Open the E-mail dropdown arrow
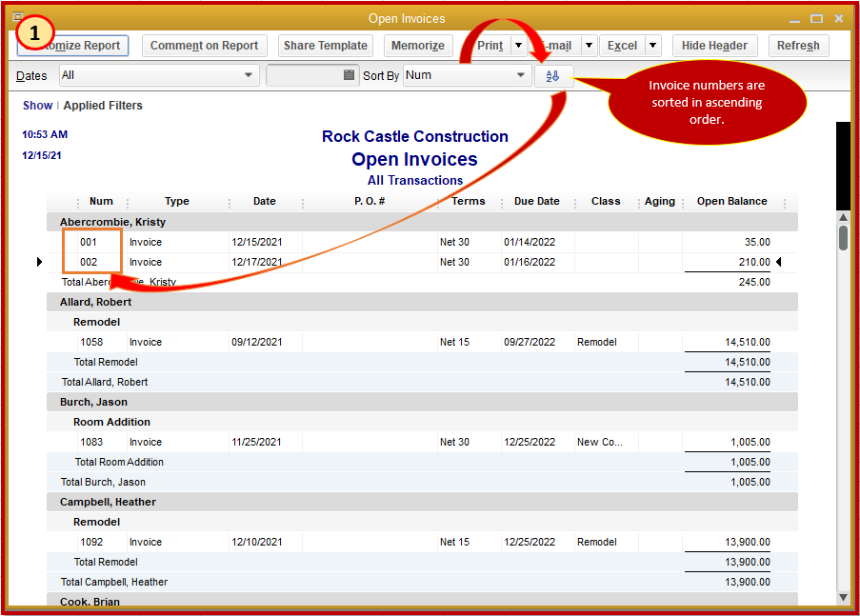The image size is (860, 616). [x=588, y=45]
